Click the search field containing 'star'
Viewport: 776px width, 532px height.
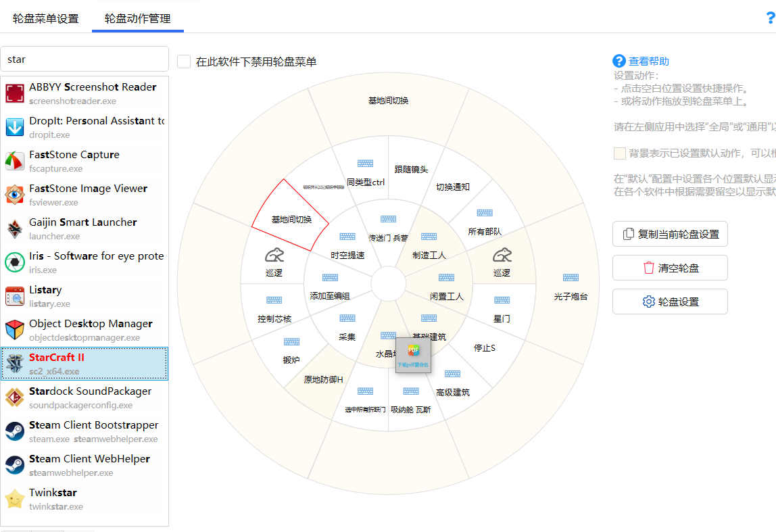pos(84,59)
